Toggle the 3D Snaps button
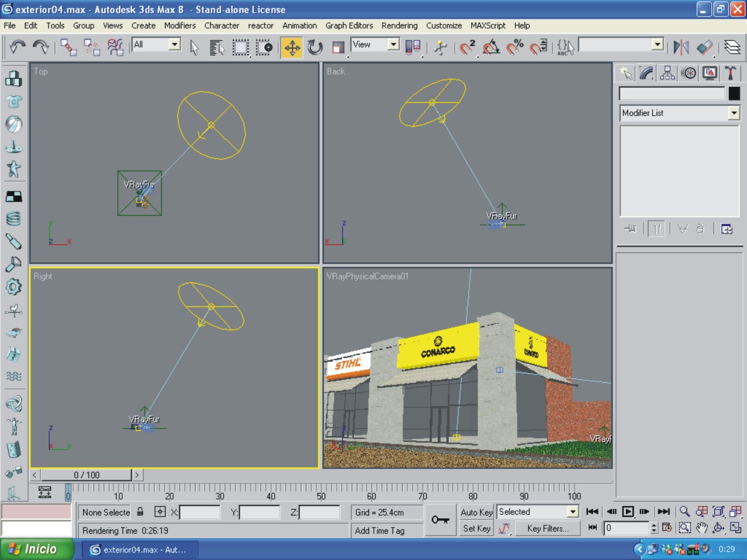The height and width of the screenshot is (560, 747). [x=468, y=47]
